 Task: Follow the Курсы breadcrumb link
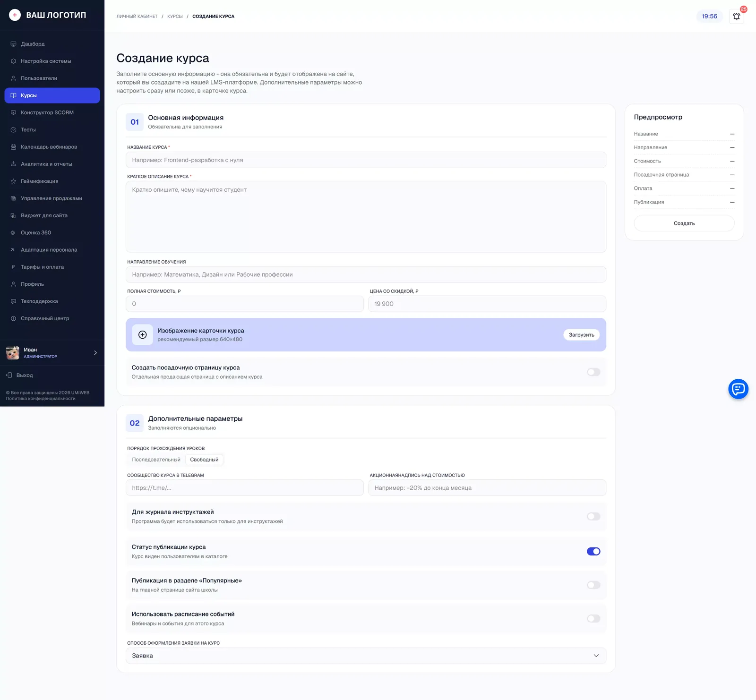coord(175,17)
